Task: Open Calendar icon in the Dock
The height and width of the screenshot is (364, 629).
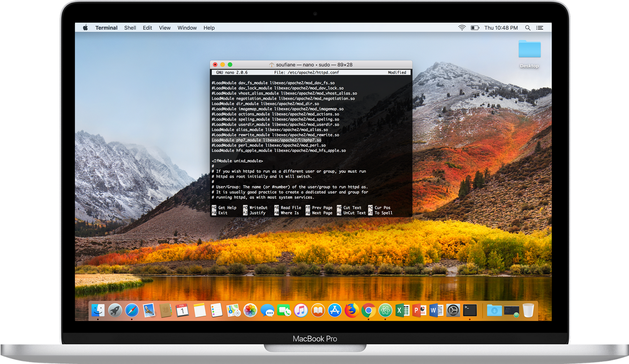Action: coord(182,311)
